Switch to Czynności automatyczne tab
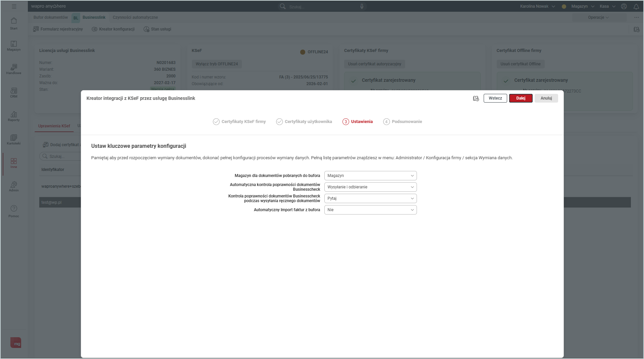 click(x=135, y=17)
